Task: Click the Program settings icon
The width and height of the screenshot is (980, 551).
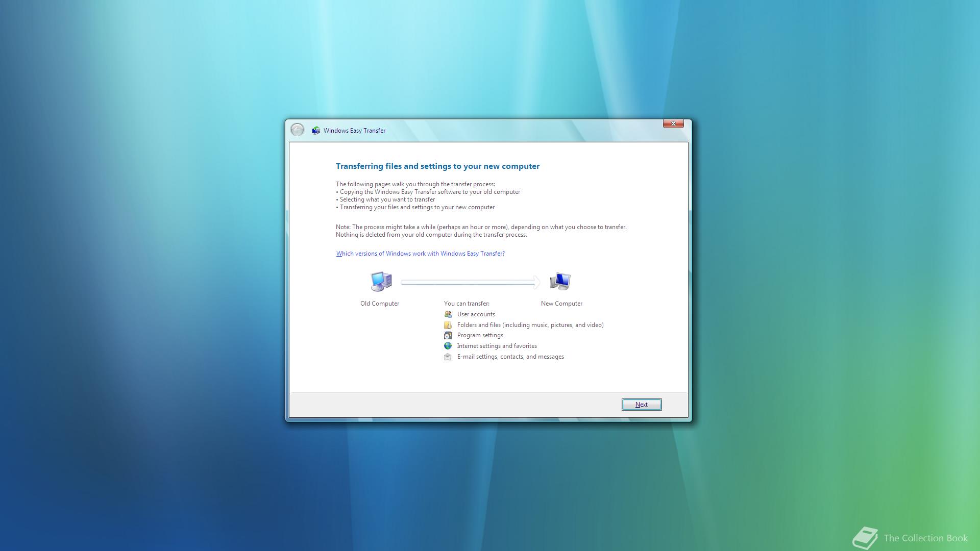Action: [x=448, y=335]
